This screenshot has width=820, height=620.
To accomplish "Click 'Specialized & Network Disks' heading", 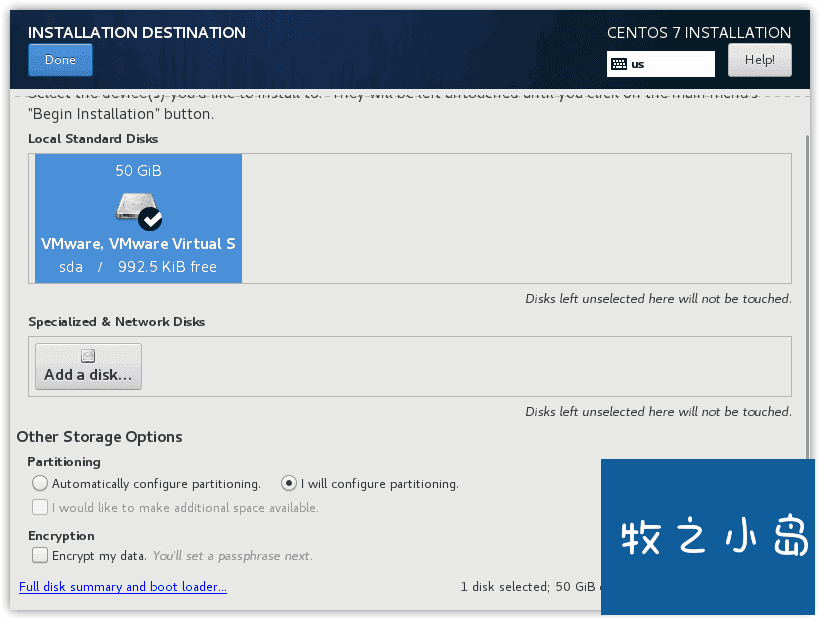I will (x=117, y=322).
